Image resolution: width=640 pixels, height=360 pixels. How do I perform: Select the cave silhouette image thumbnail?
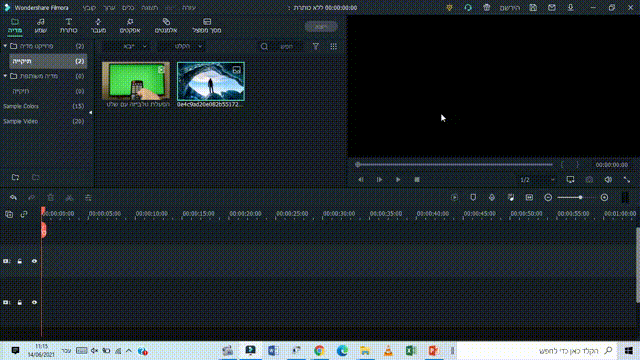211,81
